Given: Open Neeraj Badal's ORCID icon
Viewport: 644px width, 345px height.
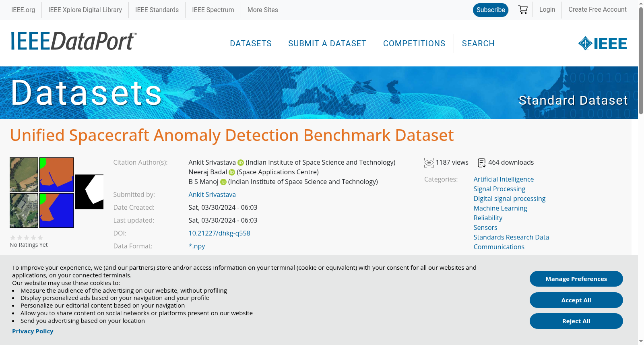Looking at the screenshot, I should point(232,172).
